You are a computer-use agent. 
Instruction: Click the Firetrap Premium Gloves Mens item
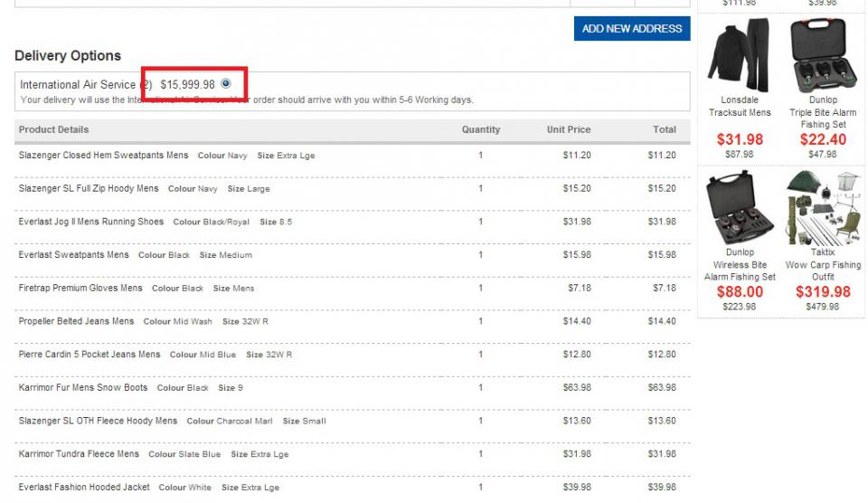(x=80, y=289)
